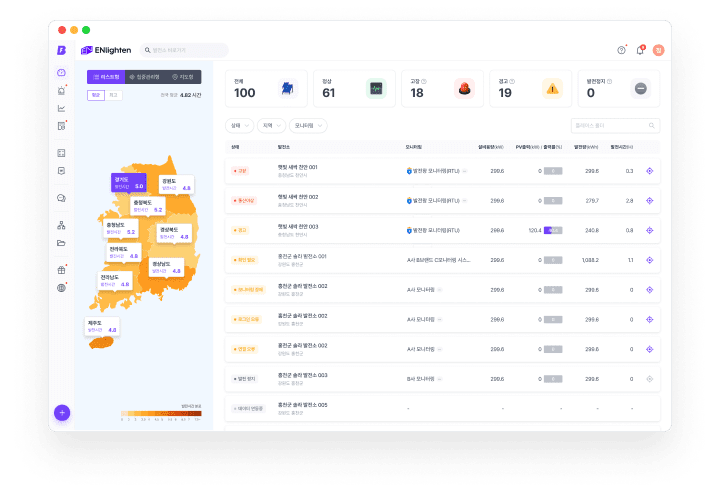
Task: Click the notification bell icon
Action: (640, 50)
